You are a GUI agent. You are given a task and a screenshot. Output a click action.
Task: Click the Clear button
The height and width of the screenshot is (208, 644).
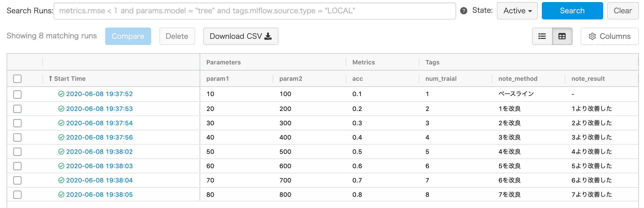point(623,11)
